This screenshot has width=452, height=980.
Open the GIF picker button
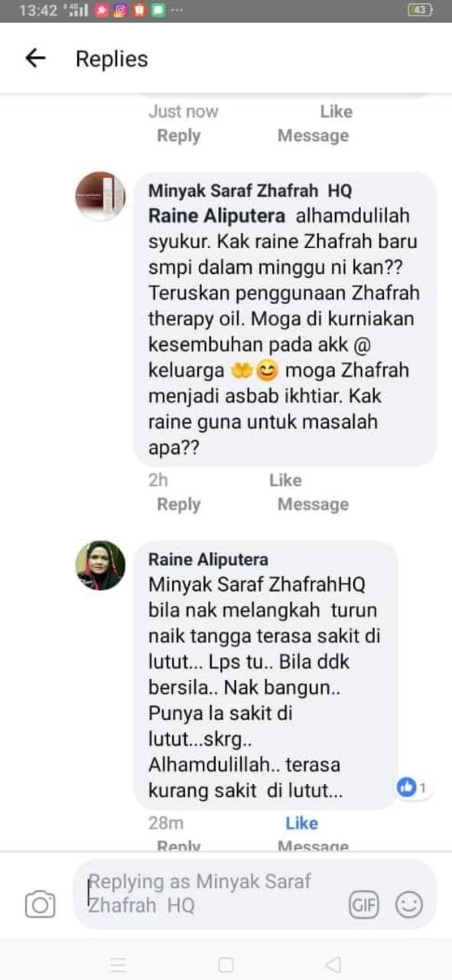[x=365, y=906]
